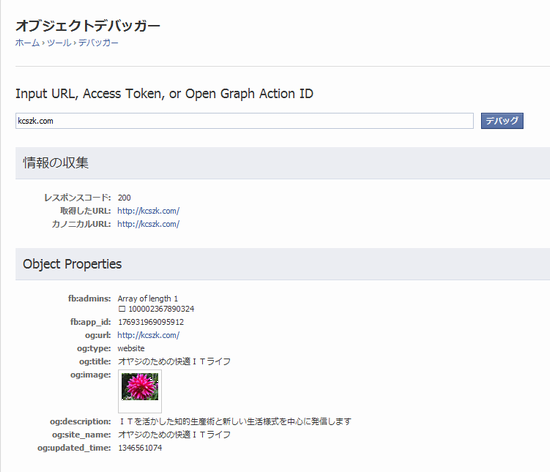Go to the ツール breadcrumb link
Viewport: 550px width, 472px height.
point(59,43)
